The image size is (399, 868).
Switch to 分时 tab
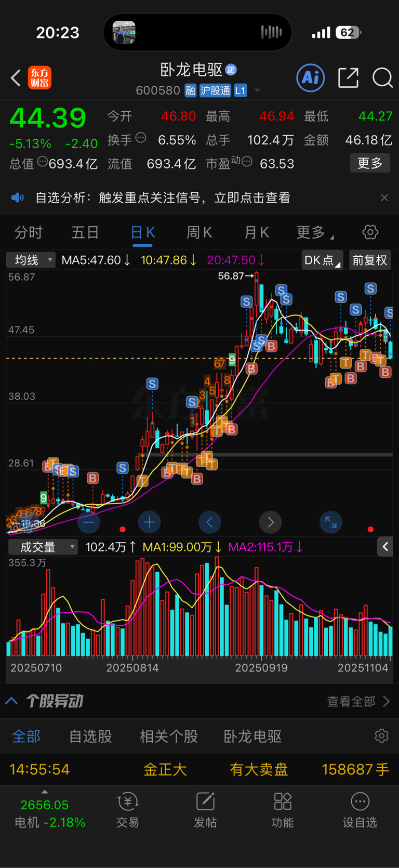(28, 232)
